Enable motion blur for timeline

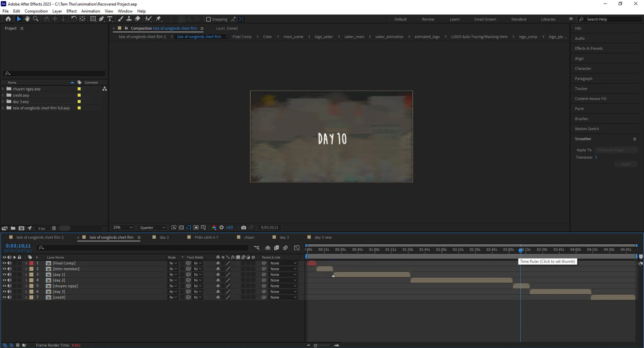(285, 248)
